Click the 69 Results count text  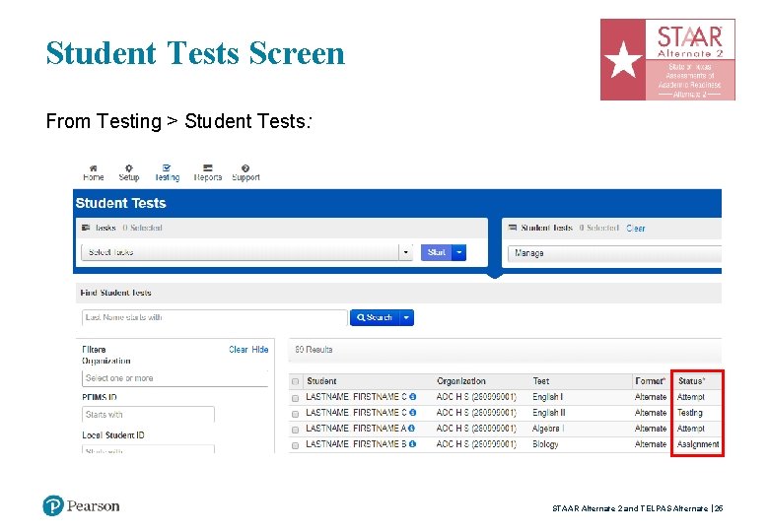pyautogui.click(x=314, y=350)
